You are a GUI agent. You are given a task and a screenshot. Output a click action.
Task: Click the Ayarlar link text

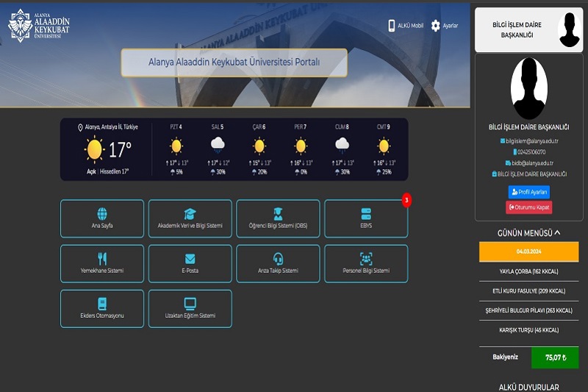451,26
